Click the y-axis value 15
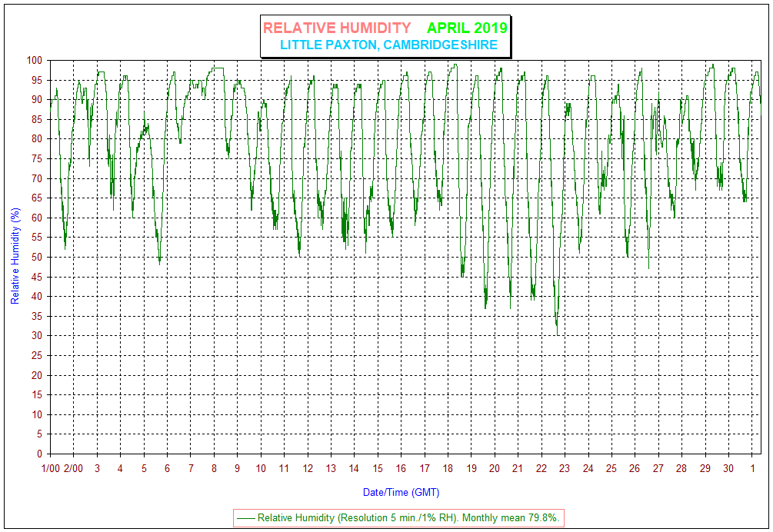Screen dimensions: 773x532 38,395
